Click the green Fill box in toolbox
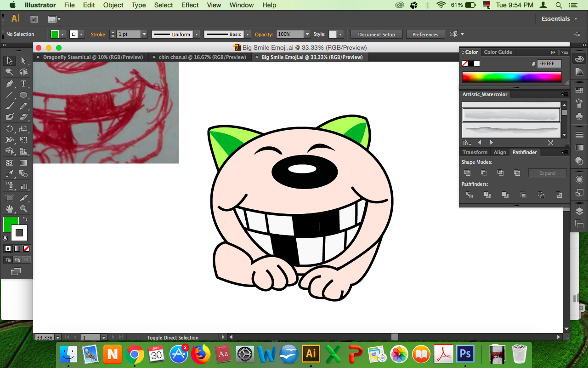The width and height of the screenshot is (588, 368). tap(11, 224)
